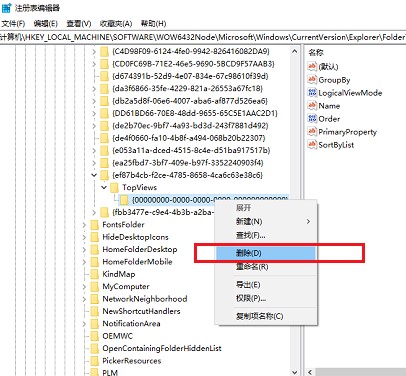Click the NotificationArea folder icon
The width and height of the screenshot is (406, 376).
tap(95, 323)
